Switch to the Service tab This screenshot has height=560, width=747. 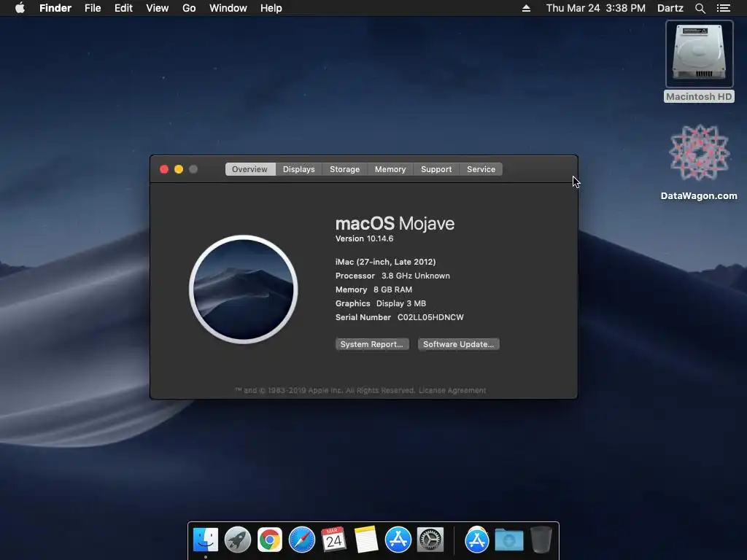(481, 169)
